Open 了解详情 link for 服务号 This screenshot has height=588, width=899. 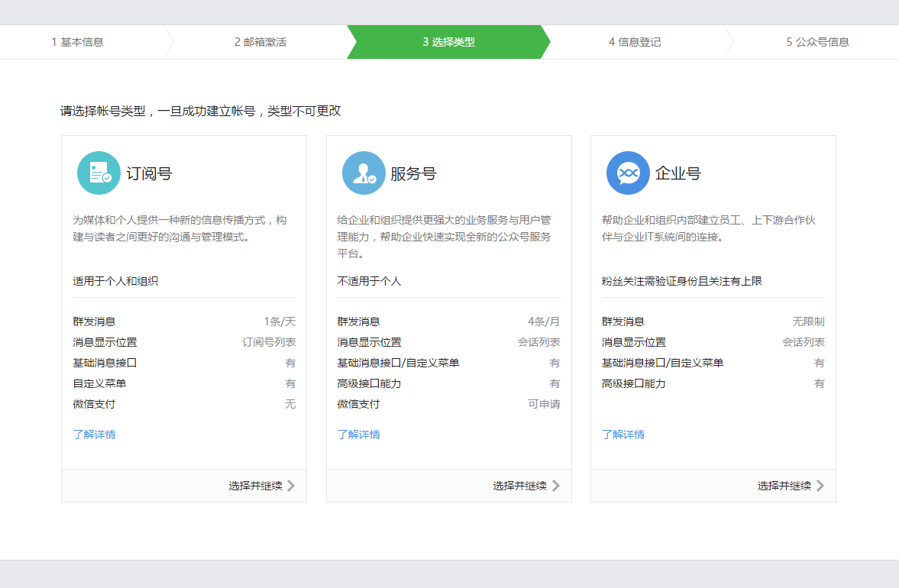pyautogui.click(x=358, y=435)
